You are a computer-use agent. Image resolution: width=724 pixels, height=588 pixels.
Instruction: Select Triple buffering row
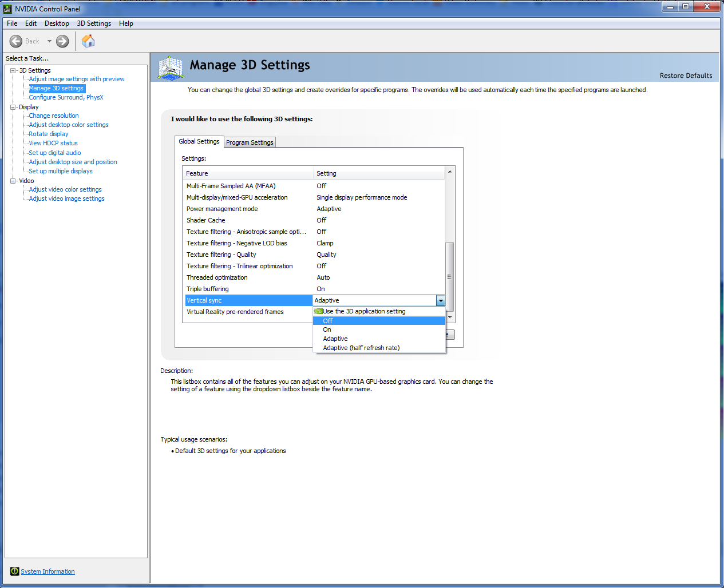tap(314, 289)
